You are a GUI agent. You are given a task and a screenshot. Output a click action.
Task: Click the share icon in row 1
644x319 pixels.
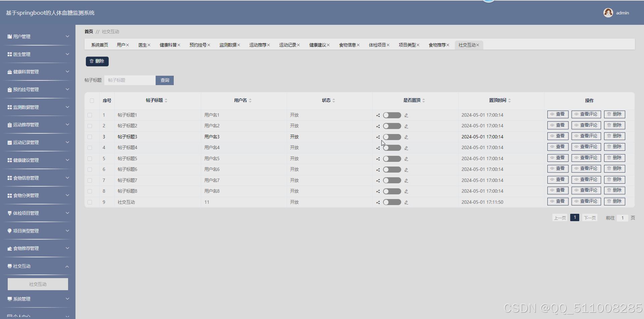coord(378,115)
